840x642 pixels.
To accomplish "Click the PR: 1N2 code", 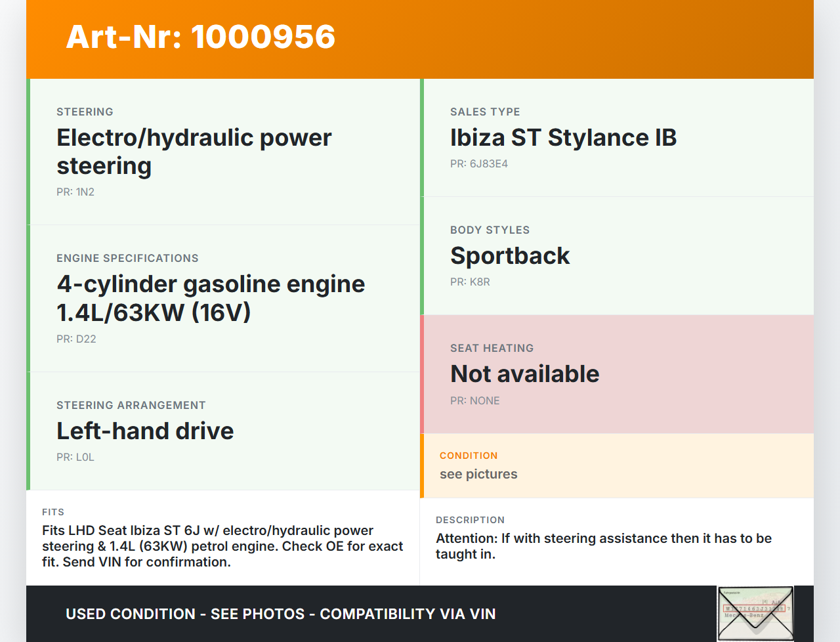I will click(x=75, y=192).
